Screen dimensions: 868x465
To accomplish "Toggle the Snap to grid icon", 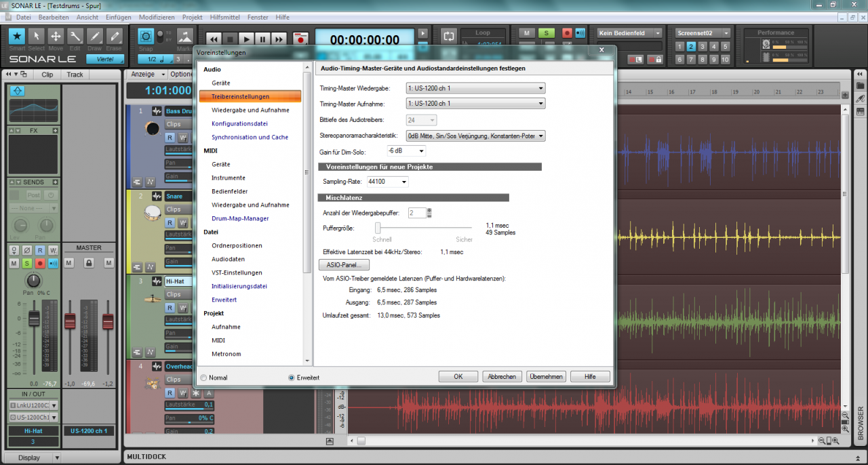I will pyautogui.click(x=146, y=37).
